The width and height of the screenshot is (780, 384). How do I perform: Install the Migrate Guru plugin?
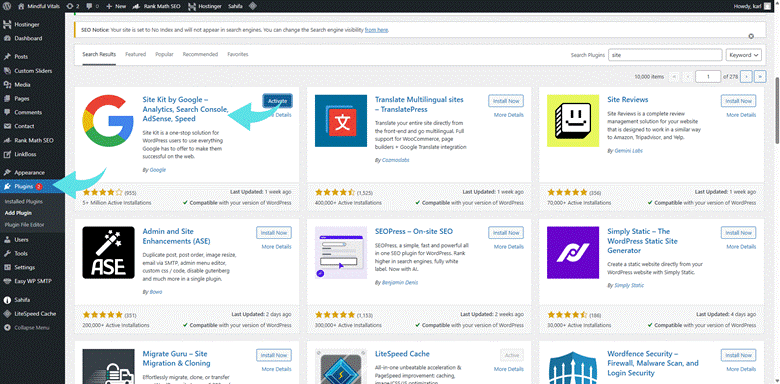[x=274, y=355]
